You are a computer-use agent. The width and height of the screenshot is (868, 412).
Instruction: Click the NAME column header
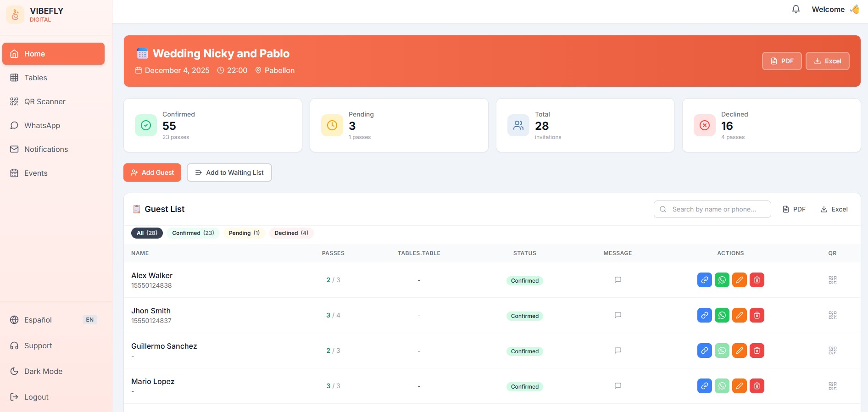click(140, 253)
